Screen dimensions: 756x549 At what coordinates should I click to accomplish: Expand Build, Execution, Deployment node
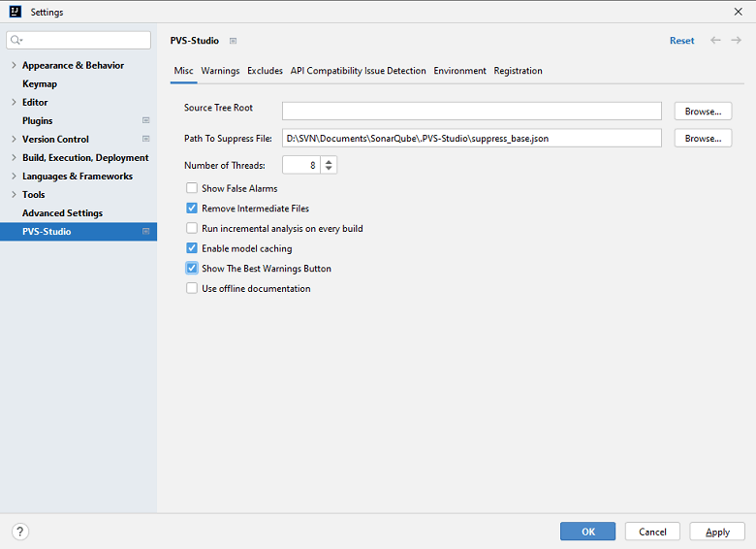tap(13, 157)
